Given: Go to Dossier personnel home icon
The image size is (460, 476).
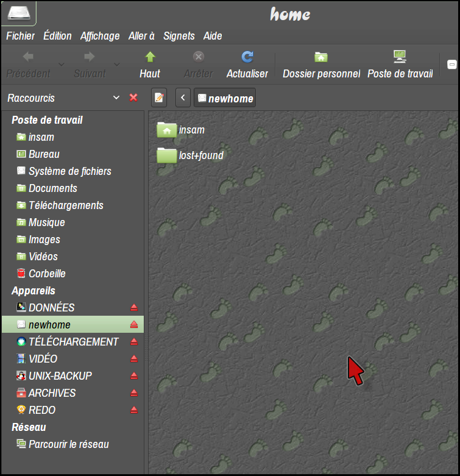Looking at the screenshot, I should click(x=321, y=57).
